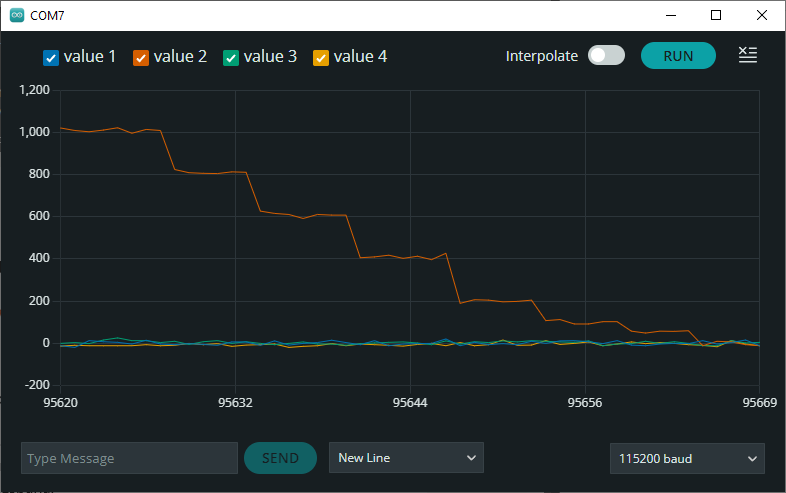
Task: Click the 95644 x-axis tick label
Action: pyautogui.click(x=410, y=403)
